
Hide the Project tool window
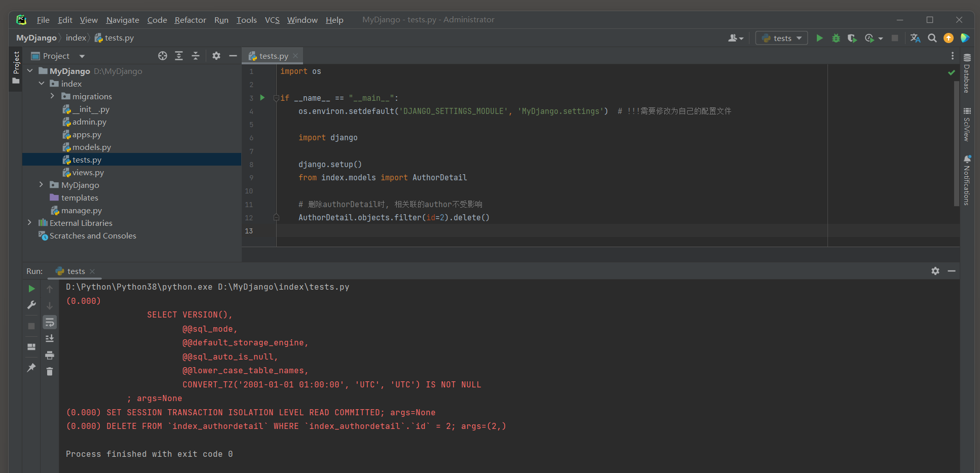233,56
